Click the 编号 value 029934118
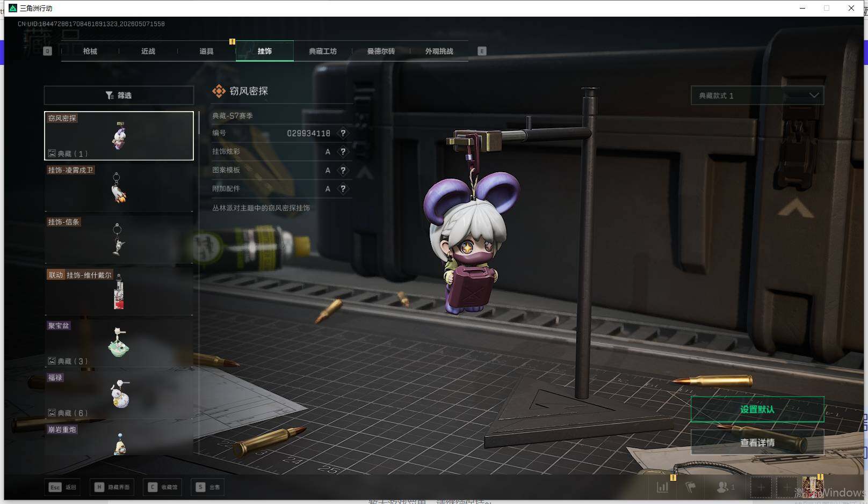 coord(308,133)
